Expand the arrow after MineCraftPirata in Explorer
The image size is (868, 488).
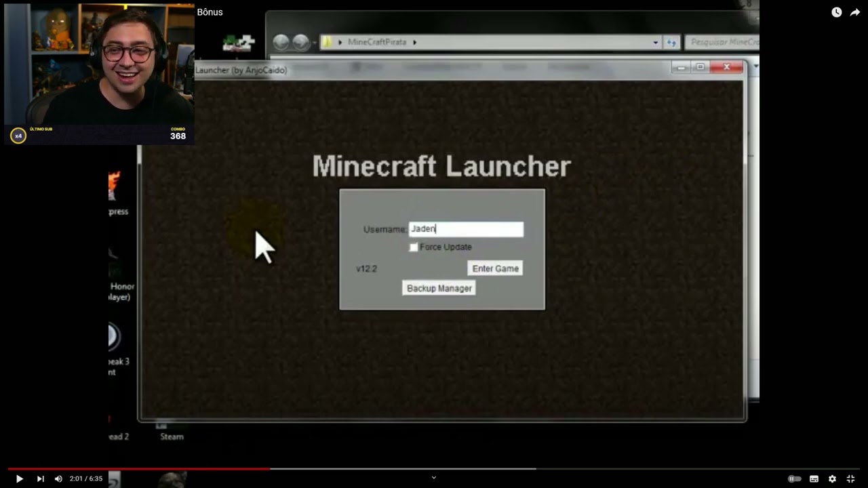tap(414, 42)
